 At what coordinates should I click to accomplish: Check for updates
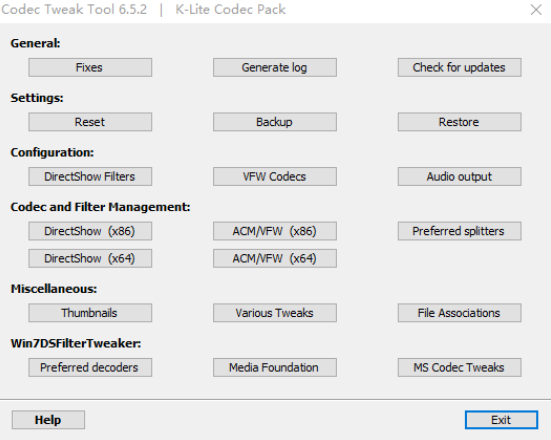tap(460, 67)
